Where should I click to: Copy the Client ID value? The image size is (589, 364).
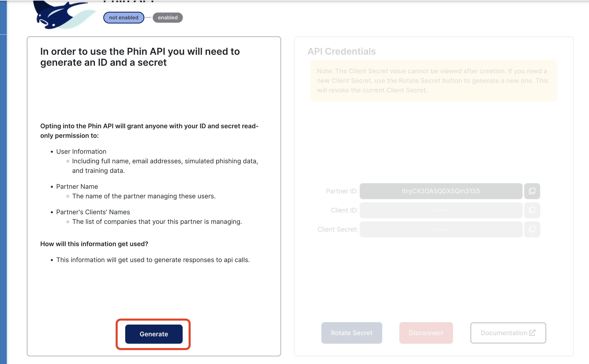point(532,210)
